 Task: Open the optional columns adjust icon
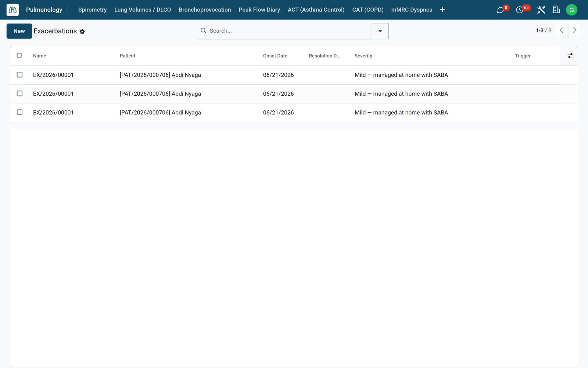click(570, 56)
